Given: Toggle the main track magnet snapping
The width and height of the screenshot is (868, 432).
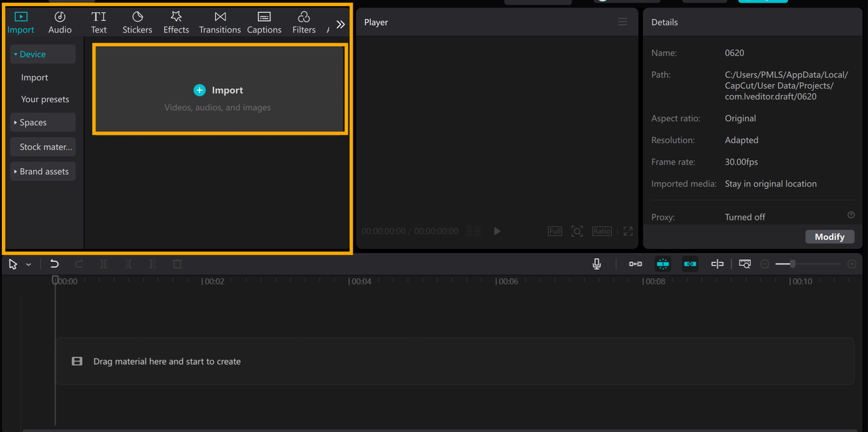Looking at the screenshot, I should (635, 264).
